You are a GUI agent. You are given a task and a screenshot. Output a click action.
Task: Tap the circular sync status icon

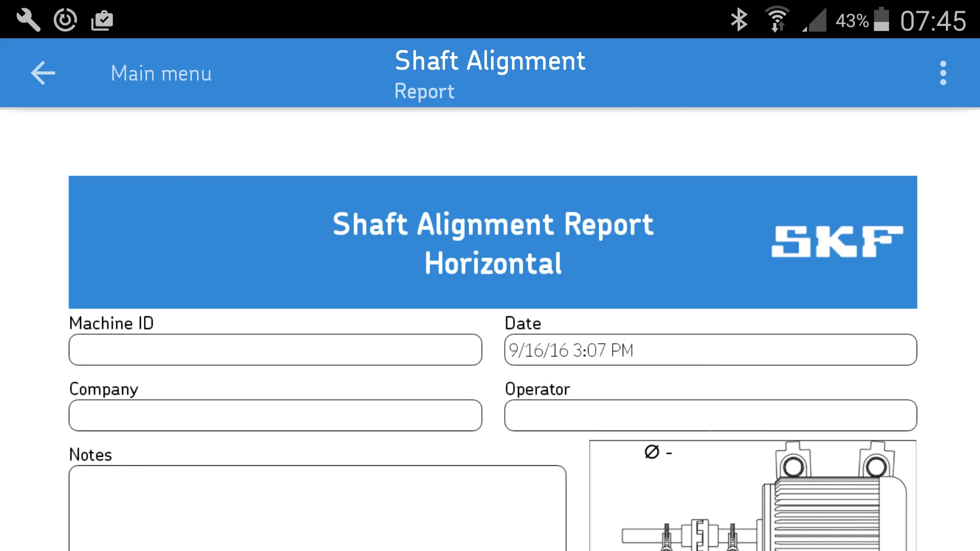tap(65, 20)
